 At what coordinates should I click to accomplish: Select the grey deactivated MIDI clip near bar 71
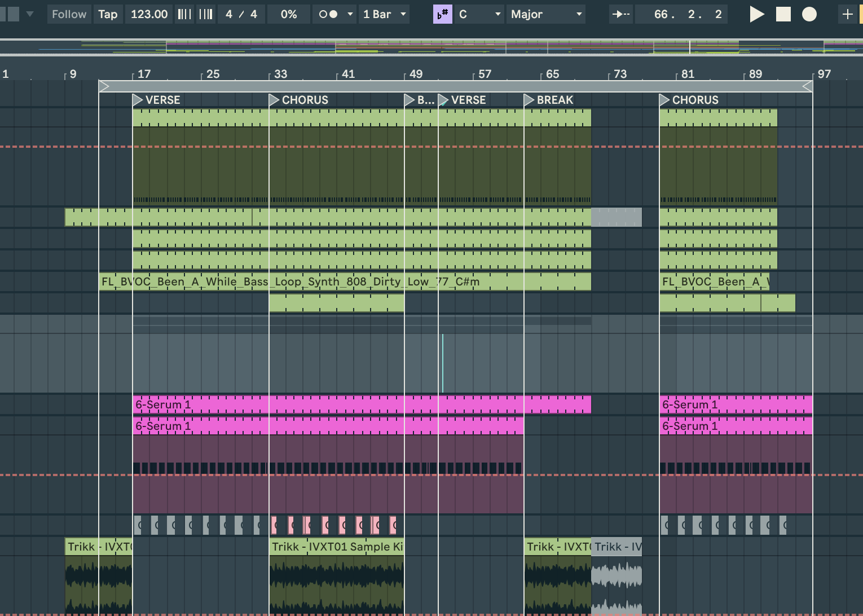617,217
